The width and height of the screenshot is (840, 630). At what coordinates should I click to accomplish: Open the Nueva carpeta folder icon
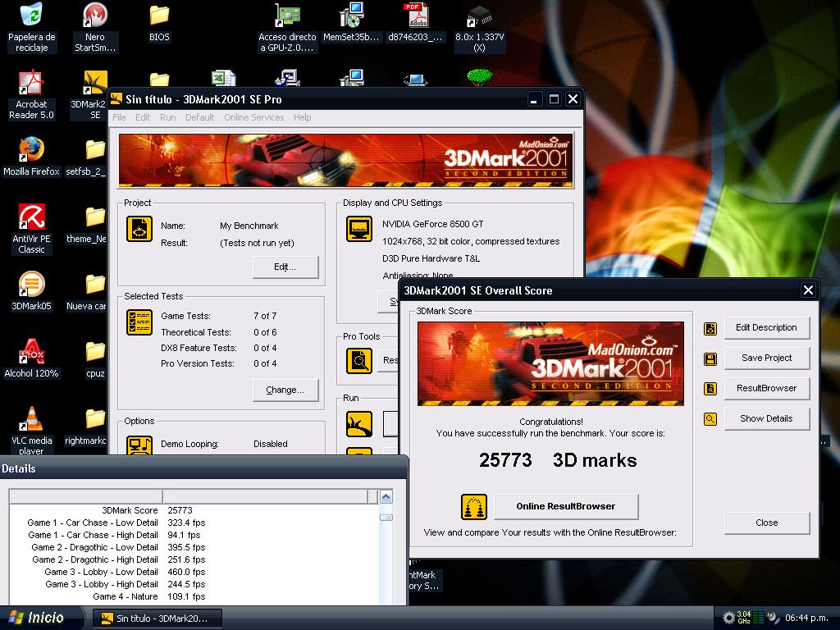(x=95, y=285)
